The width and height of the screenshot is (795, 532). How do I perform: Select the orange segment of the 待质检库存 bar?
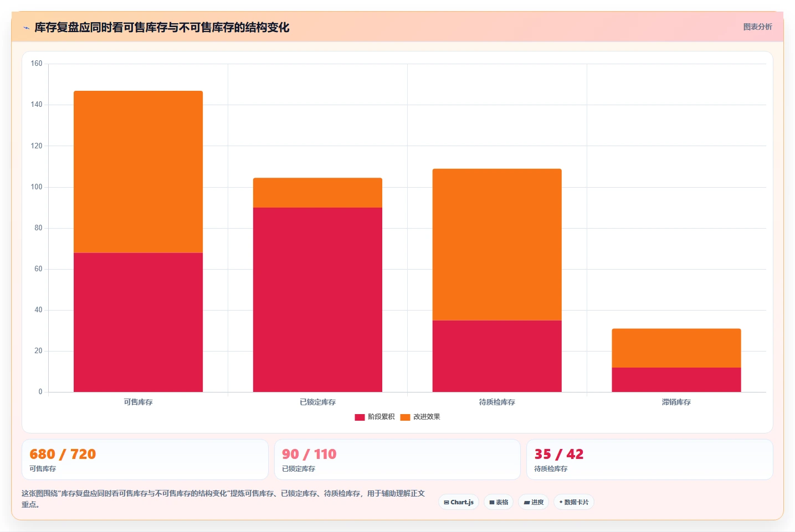[x=497, y=245]
